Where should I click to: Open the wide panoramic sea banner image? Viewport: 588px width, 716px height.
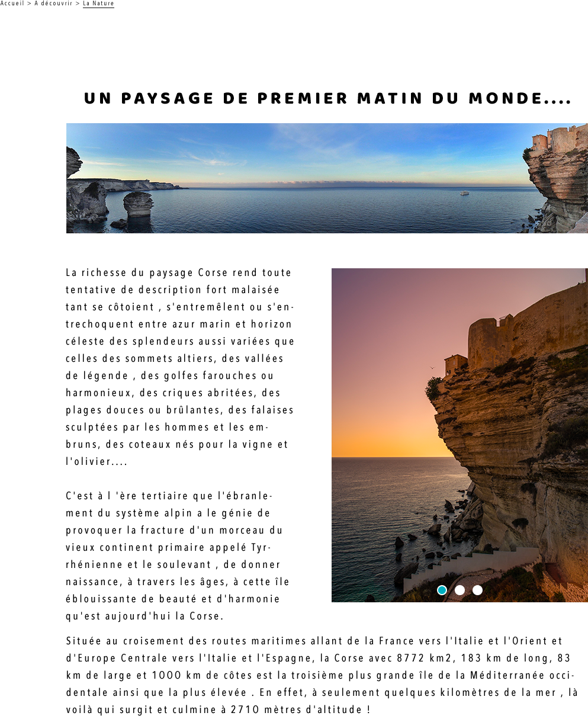point(327,178)
